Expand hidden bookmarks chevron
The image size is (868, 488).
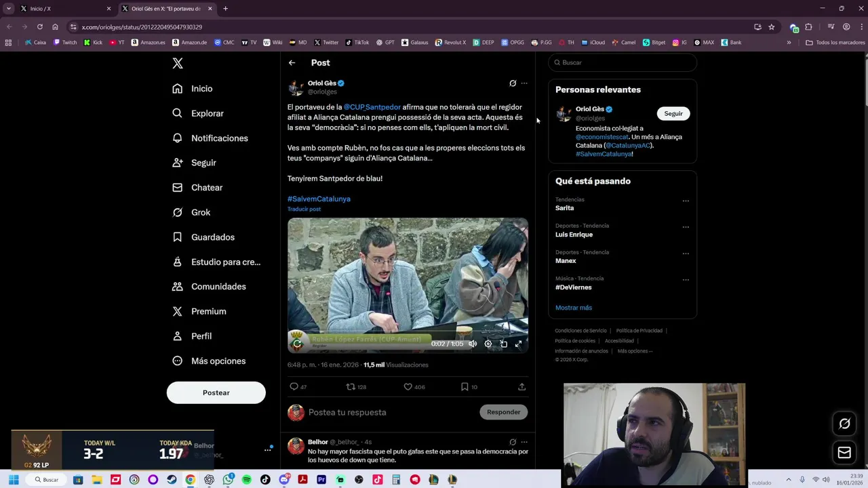pos(789,43)
